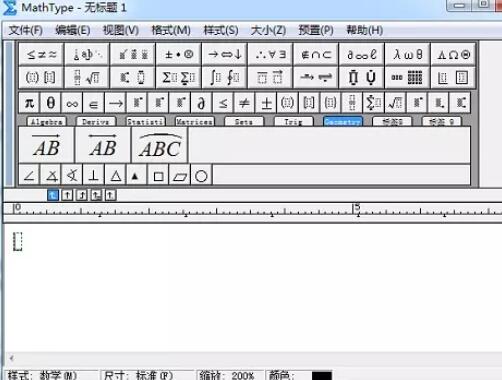
Task: Insert curly braces template from small bar
Action: click(x=330, y=103)
